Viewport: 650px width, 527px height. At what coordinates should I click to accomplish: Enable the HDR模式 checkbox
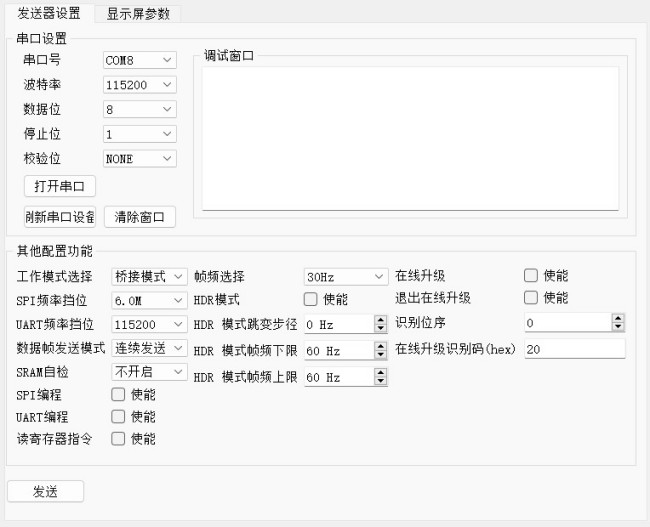[310, 299]
